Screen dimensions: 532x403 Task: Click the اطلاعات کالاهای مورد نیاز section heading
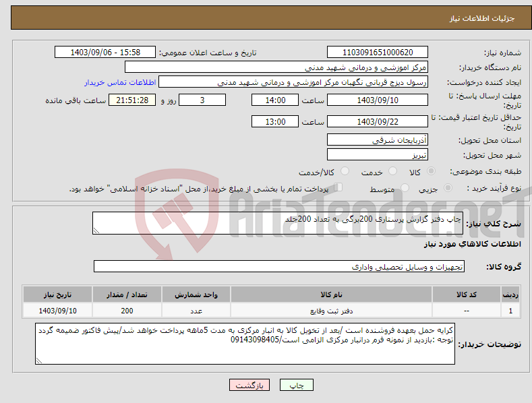472,244
